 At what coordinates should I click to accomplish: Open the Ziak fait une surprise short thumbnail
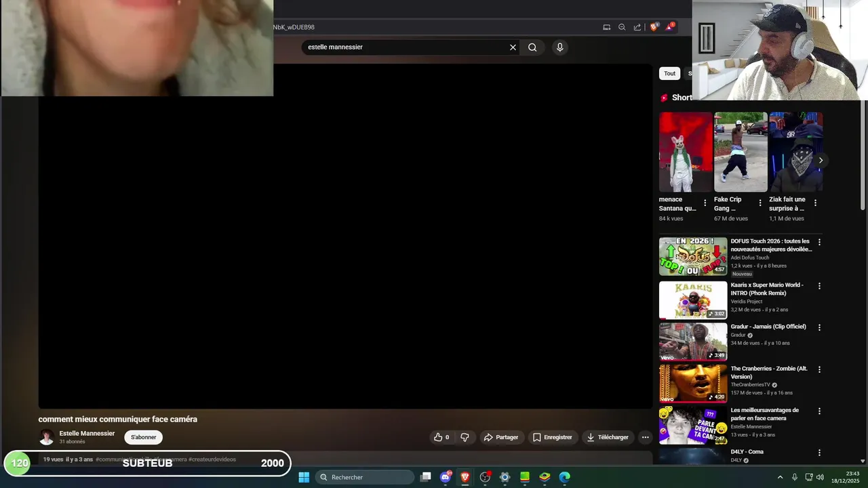coord(795,152)
